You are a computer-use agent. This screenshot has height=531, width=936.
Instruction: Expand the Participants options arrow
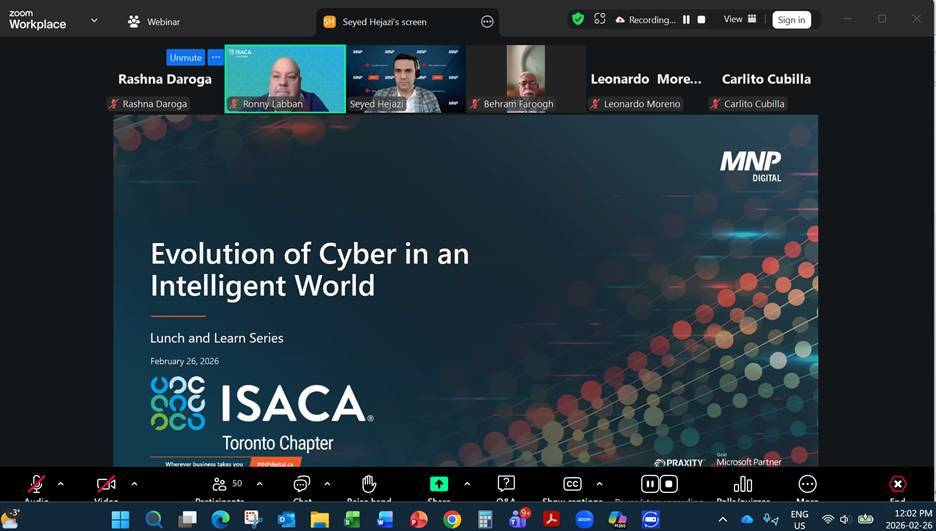(x=259, y=484)
